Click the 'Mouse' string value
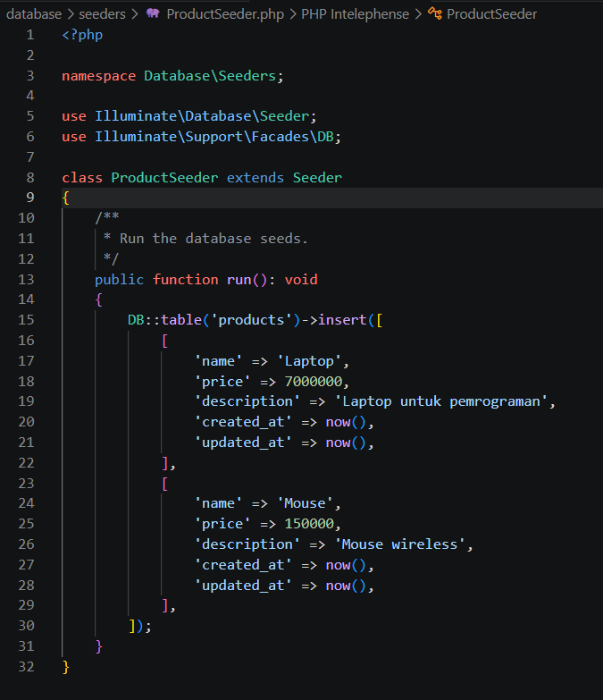 pos(305,503)
